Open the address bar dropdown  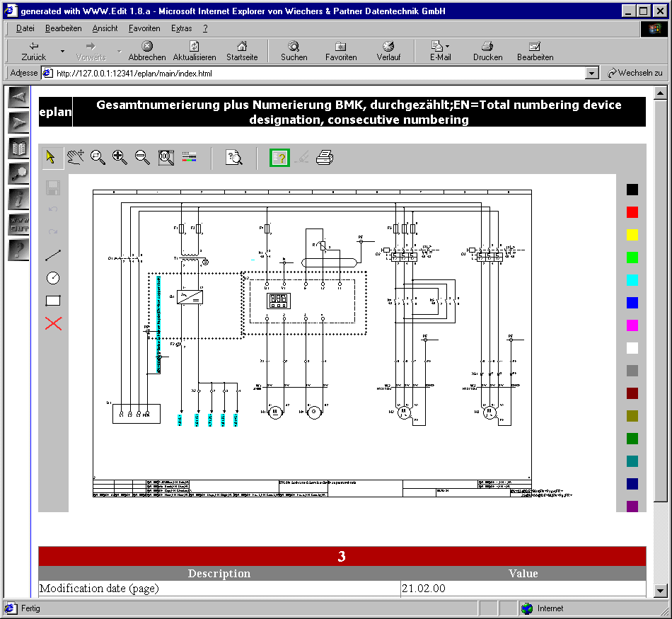pyautogui.click(x=592, y=74)
